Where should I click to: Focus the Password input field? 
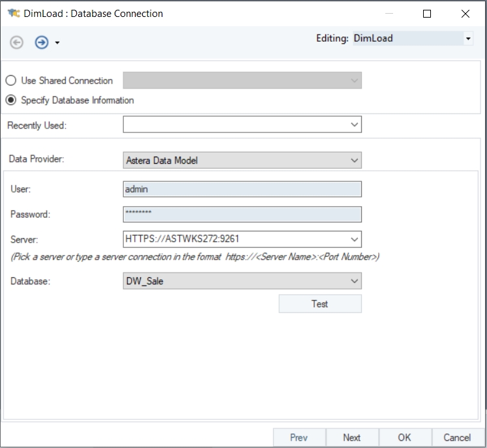tap(242, 215)
